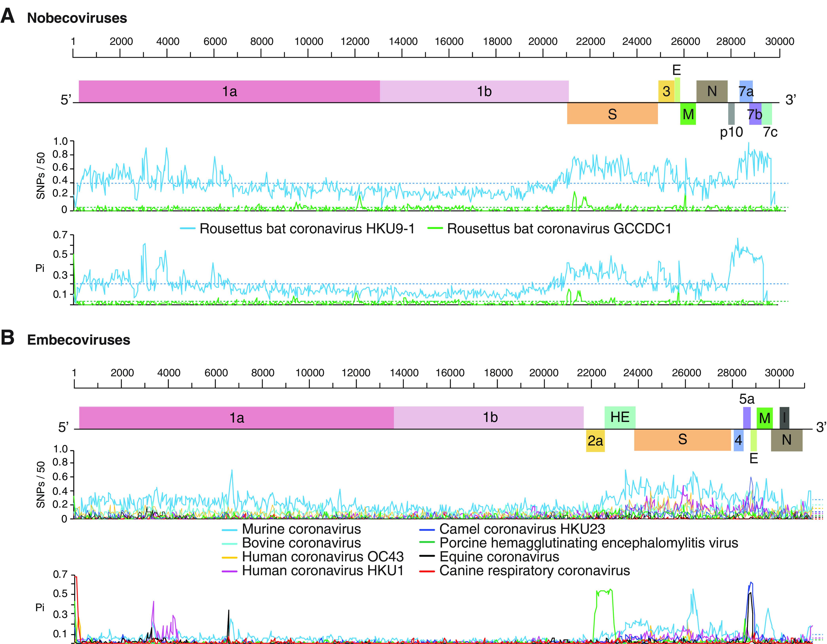Select the 1b gene block in Nobecoviruses map
This screenshot has width=827, height=644.
[x=474, y=91]
